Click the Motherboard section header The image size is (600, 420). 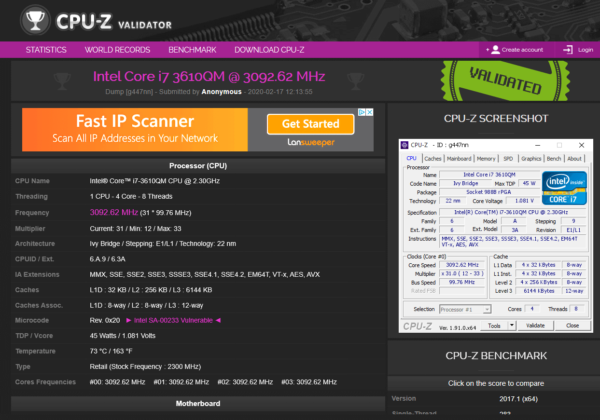coord(198,404)
